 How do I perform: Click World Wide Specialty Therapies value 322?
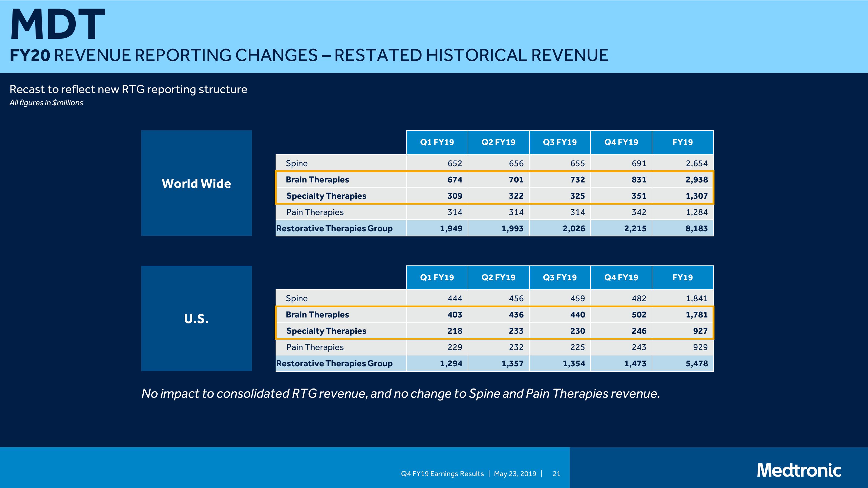[x=516, y=196]
